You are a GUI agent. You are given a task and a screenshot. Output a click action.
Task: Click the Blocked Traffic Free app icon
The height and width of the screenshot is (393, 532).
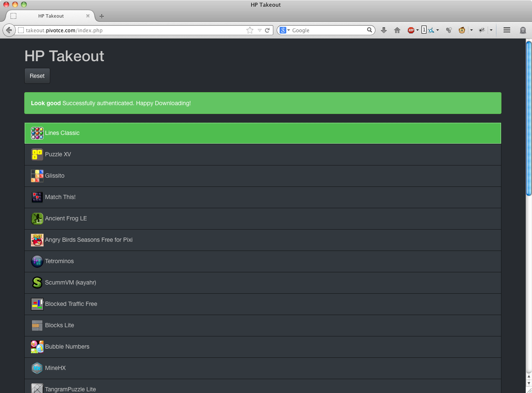click(37, 304)
